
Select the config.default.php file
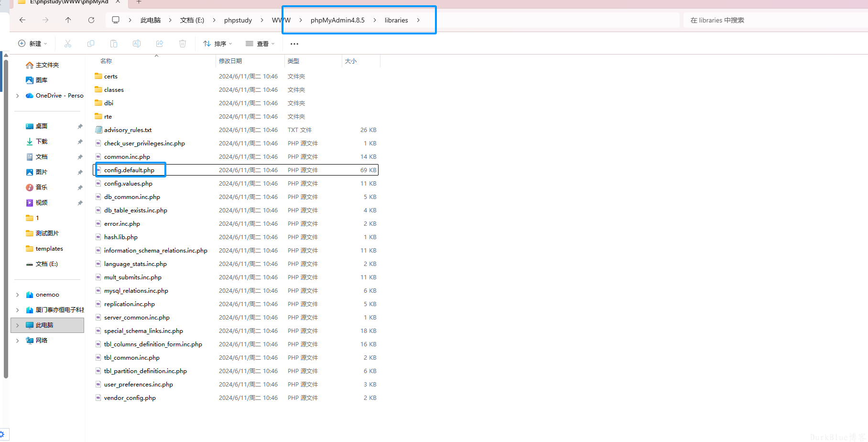coord(129,170)
